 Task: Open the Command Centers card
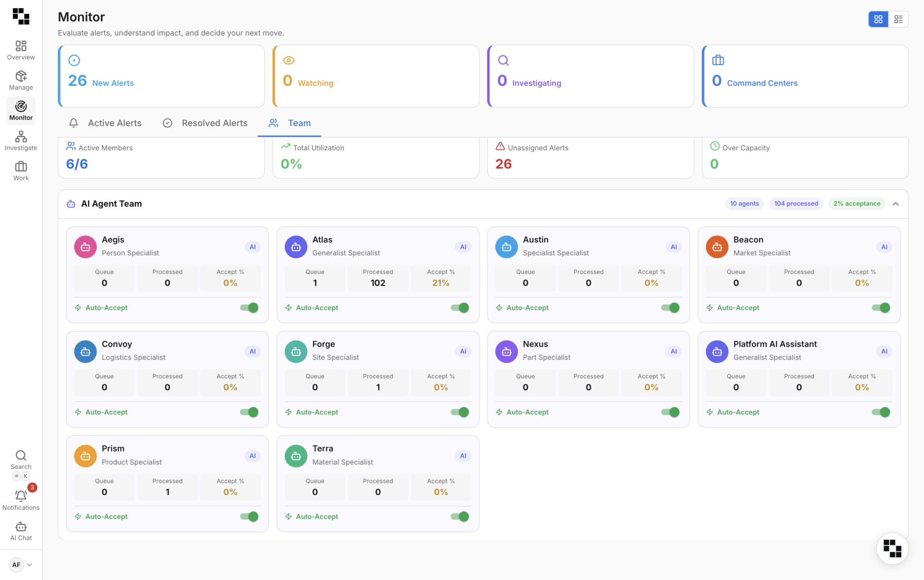pyautogui.click(x=805, y=76)
